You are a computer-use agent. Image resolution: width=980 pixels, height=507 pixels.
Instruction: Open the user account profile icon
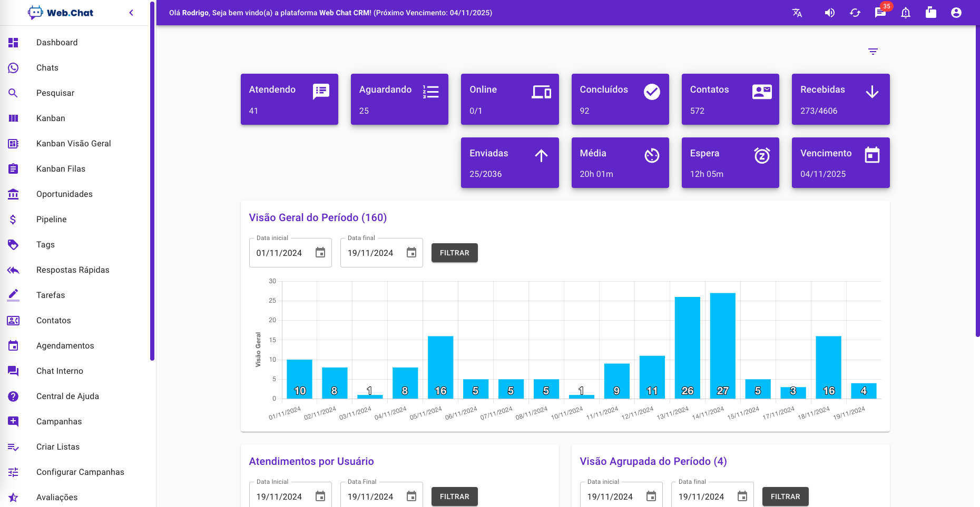coord(956,13)
